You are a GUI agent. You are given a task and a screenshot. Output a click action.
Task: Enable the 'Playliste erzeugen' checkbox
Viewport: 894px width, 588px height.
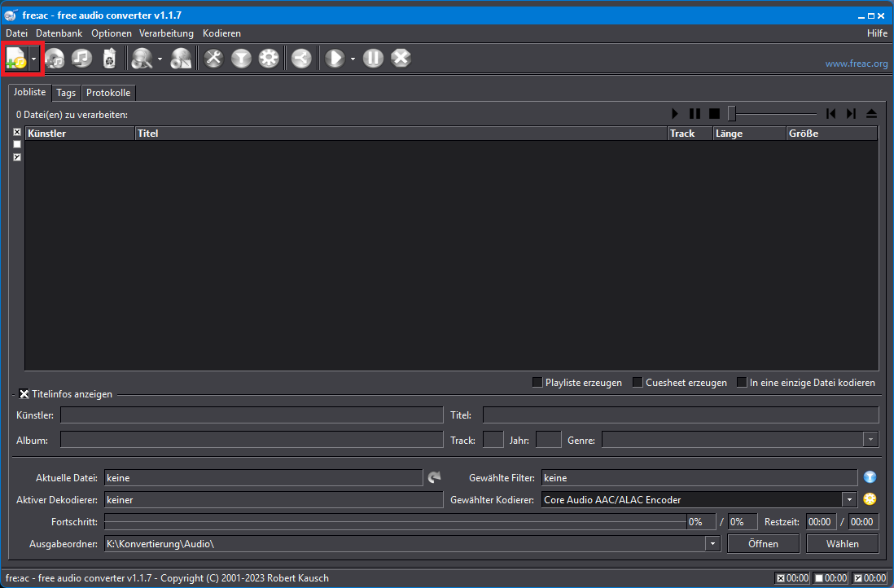[x=537, y=382]
